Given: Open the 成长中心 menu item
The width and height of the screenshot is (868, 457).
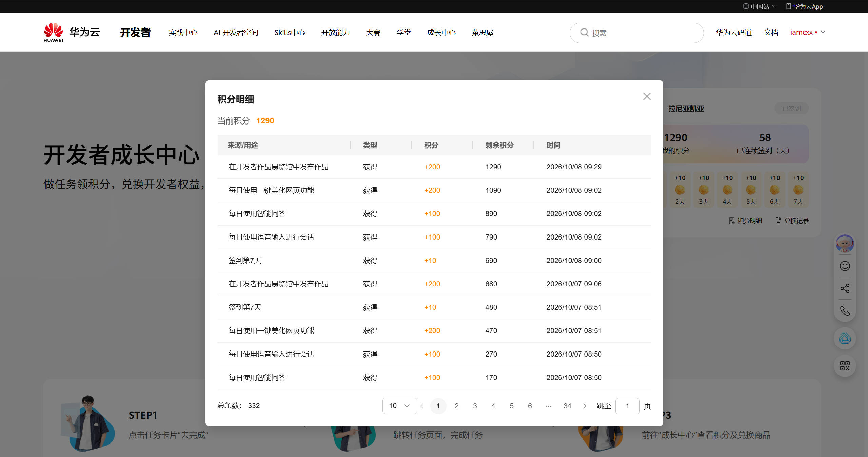Looking at the screenshot, I should 441,33.
